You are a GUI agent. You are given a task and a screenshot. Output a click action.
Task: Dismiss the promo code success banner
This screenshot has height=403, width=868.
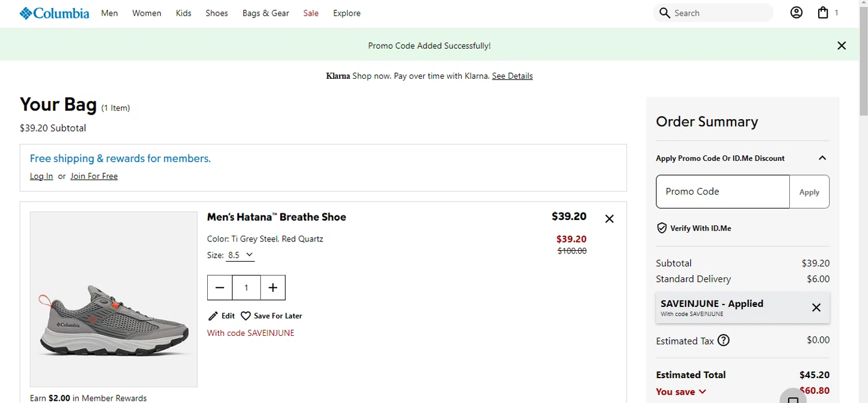tap(841, 46)
